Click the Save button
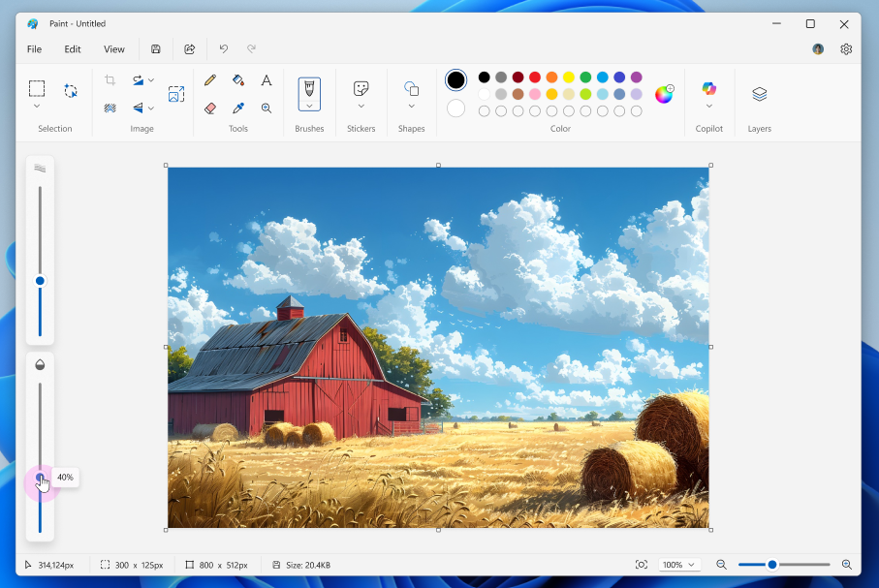879x588 pixels. click(155, 48)
